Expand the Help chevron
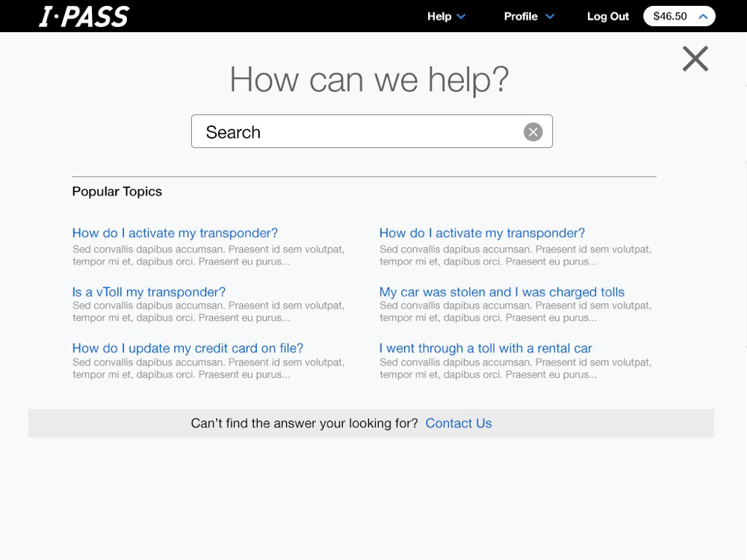 [x=461, y=16]
